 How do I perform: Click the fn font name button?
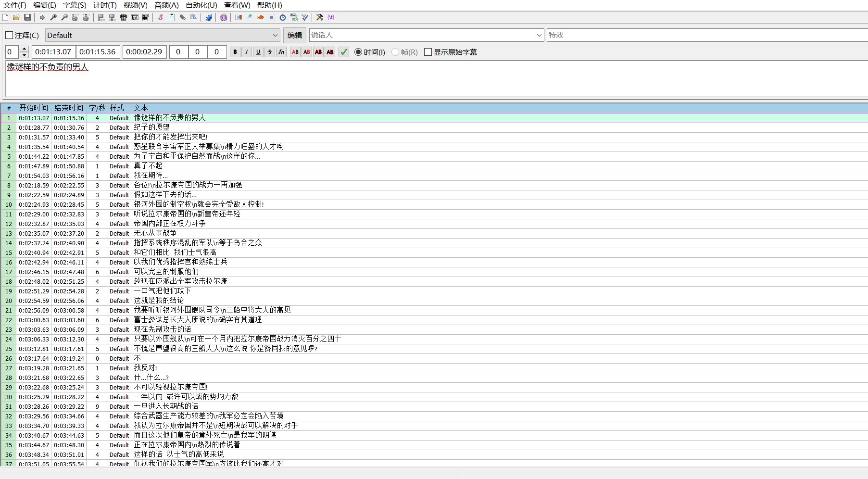point(281,52)
